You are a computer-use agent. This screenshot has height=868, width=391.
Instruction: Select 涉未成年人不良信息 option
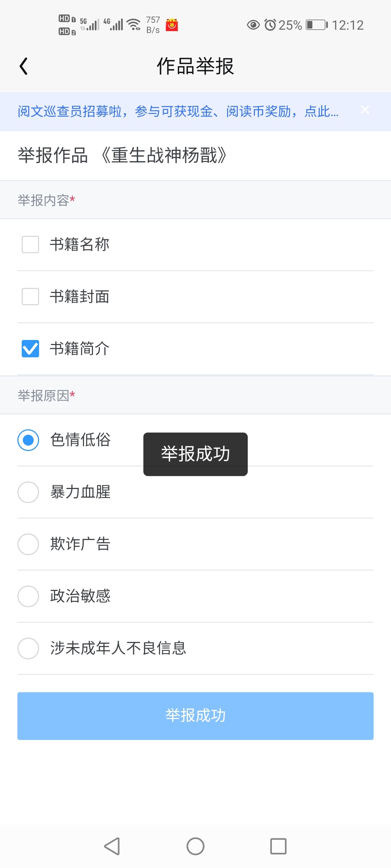pos(28,648)
